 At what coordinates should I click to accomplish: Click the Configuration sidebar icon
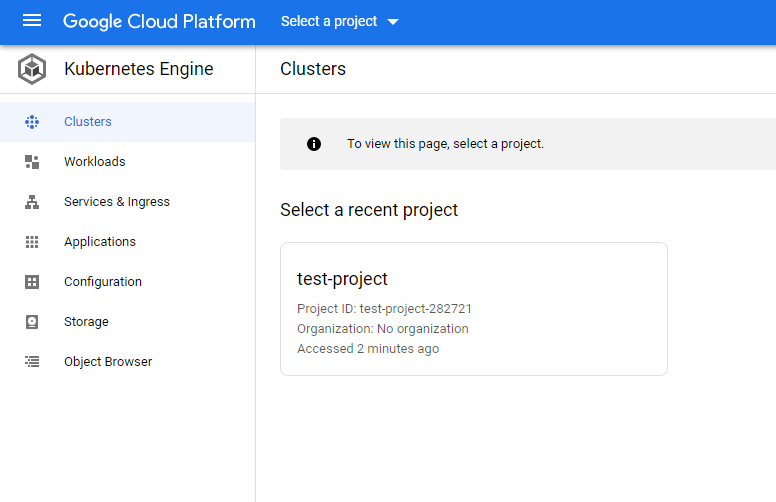point(32,282)
